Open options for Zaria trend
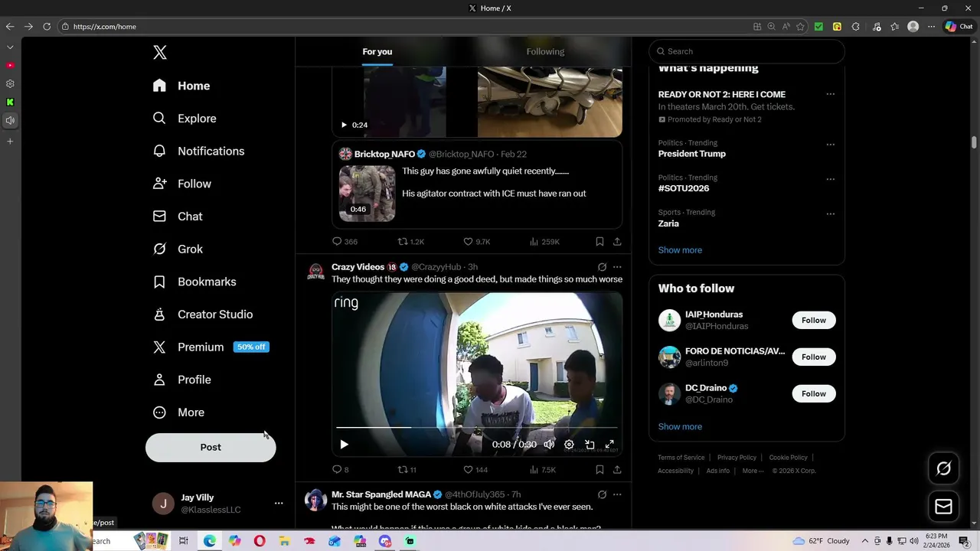This screenshot has width=980, height=551. pos(830,214)
